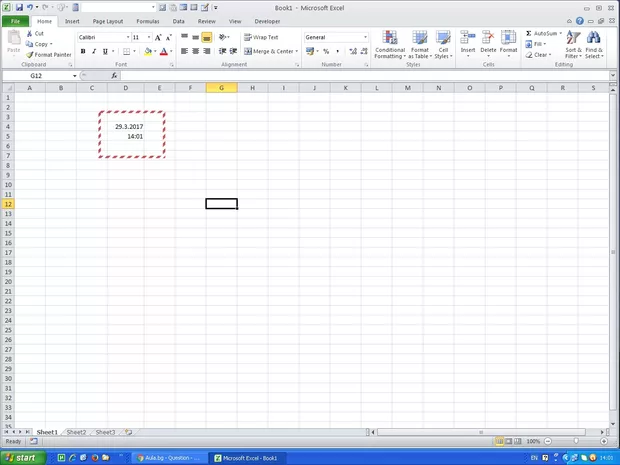
Task: Click Merge & Center icon
Action: [x=248, y=51]
